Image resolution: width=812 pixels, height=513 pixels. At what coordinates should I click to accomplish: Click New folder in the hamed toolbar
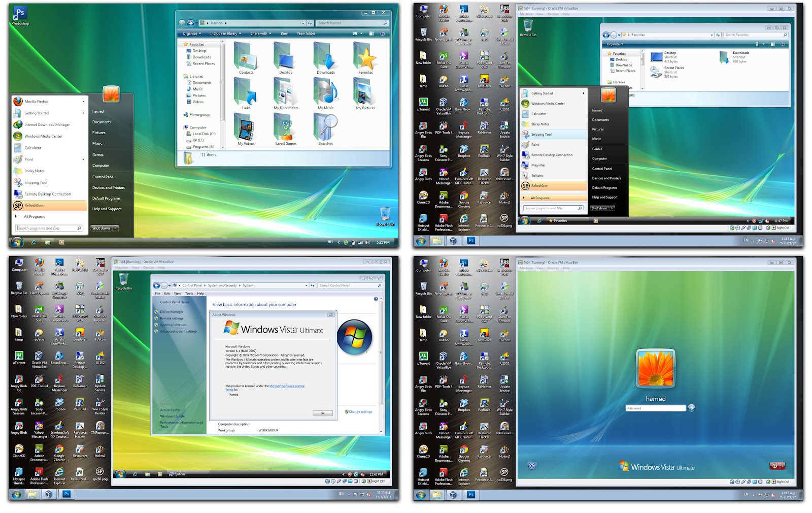306,34
